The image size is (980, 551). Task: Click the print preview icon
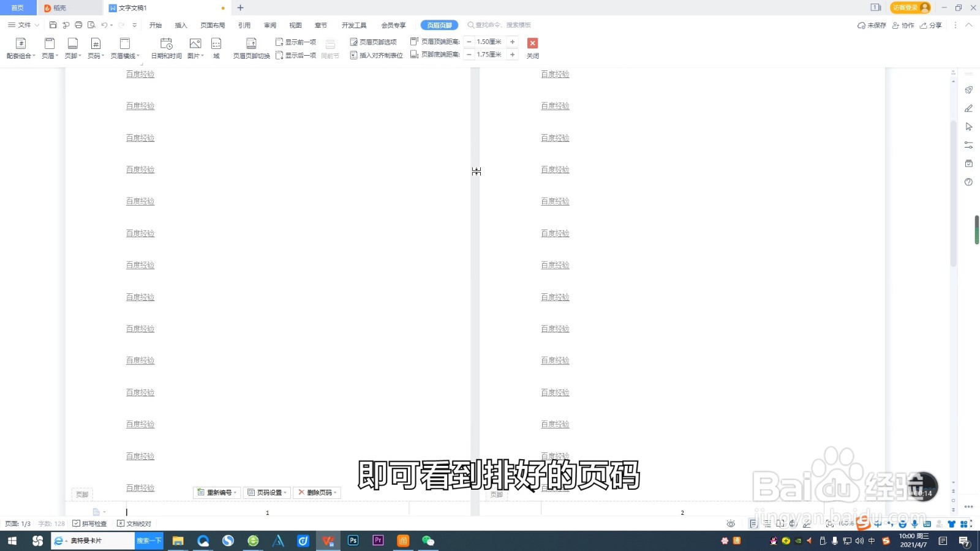(91, 25)
